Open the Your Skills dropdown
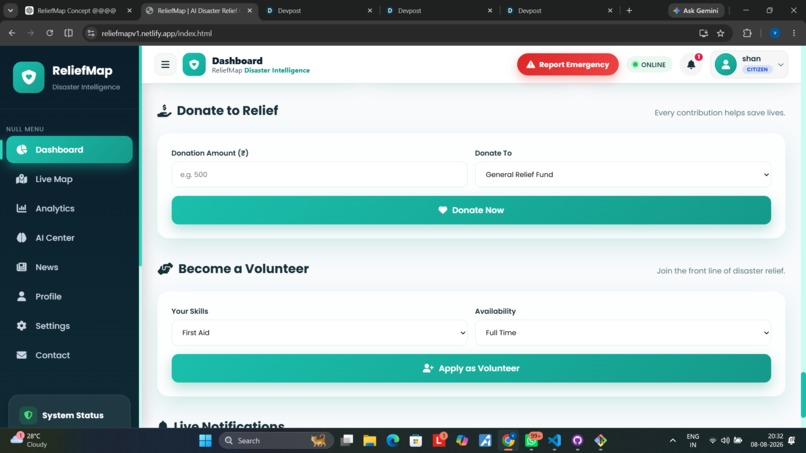The width and height of the screenshot is (806, 453). tap(319, 333)
